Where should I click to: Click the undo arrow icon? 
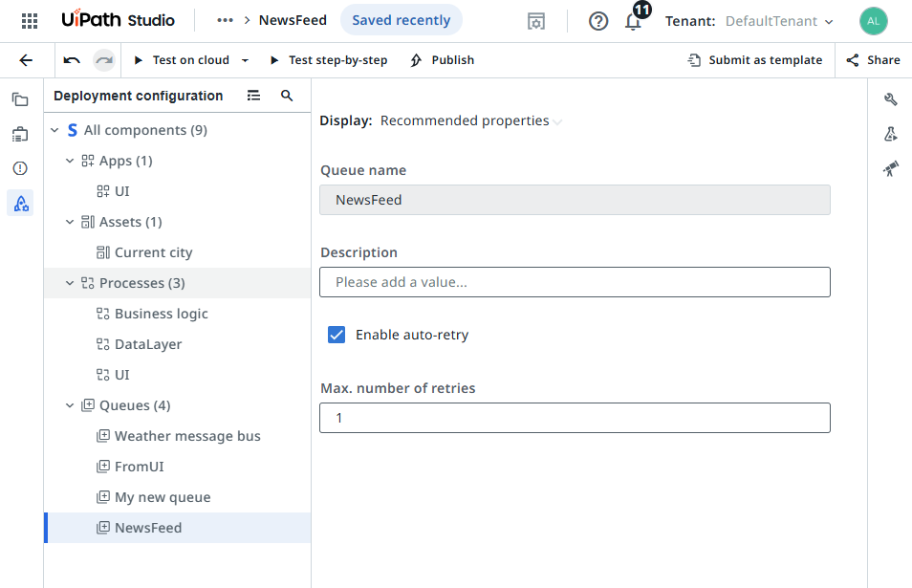[x=72, y=60]
